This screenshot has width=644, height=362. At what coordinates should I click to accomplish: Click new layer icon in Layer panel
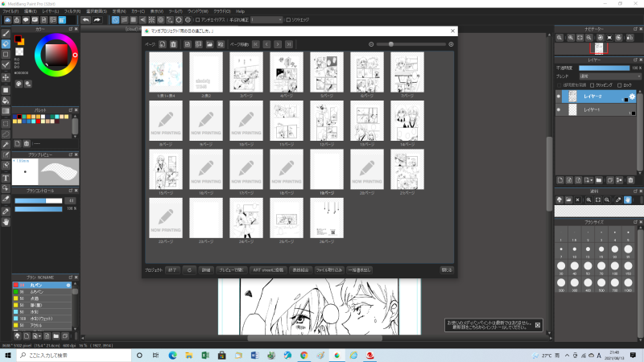coord(560,180)
